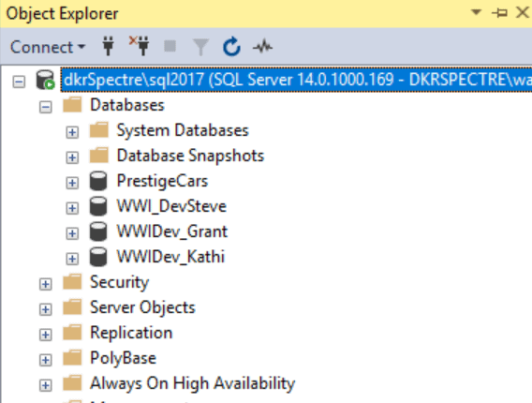Click the Replication folder icon

[x=72, y=332]
